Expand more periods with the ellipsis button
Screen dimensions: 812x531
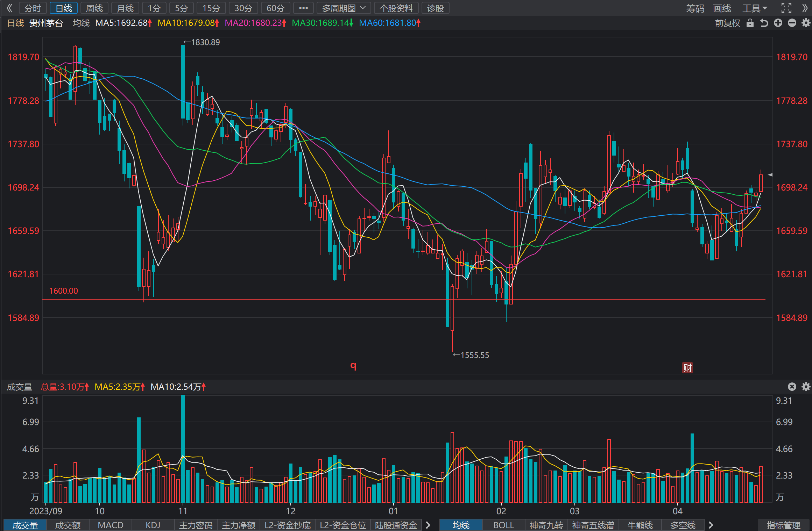tap(303, 8)
